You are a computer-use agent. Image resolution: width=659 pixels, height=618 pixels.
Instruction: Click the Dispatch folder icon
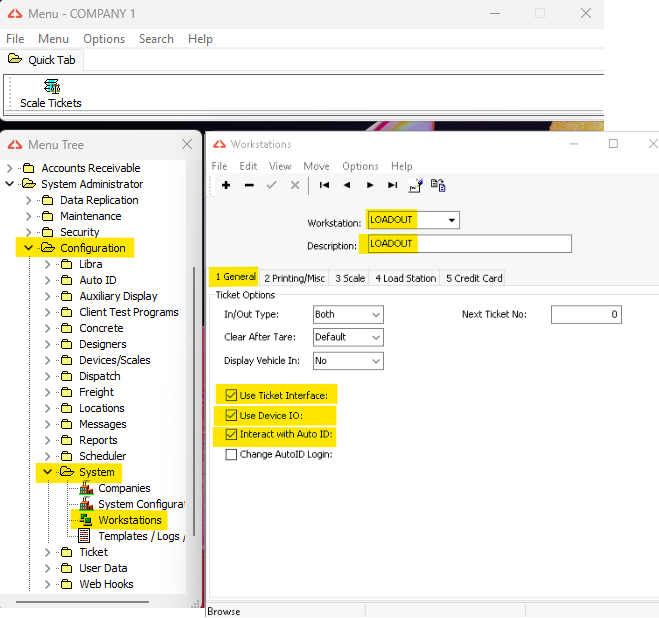pyautogui.click(x=66, y=376)
